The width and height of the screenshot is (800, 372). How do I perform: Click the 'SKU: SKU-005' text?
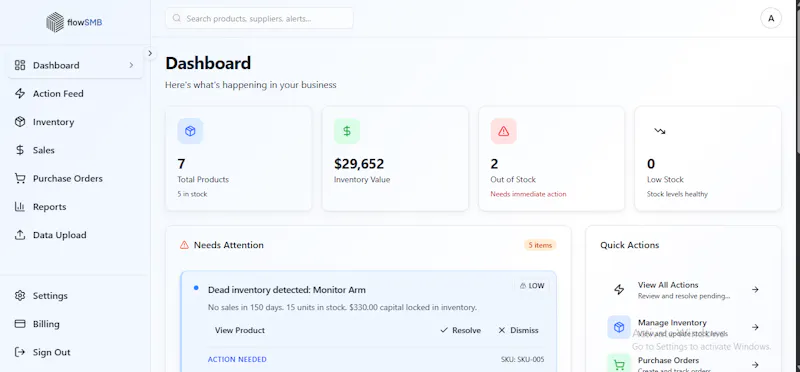click(x=522, y=359)
